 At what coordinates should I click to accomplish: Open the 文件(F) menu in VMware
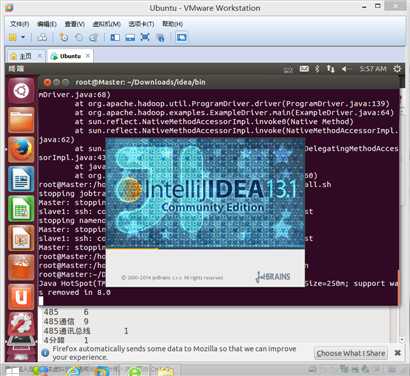(19, 24)
